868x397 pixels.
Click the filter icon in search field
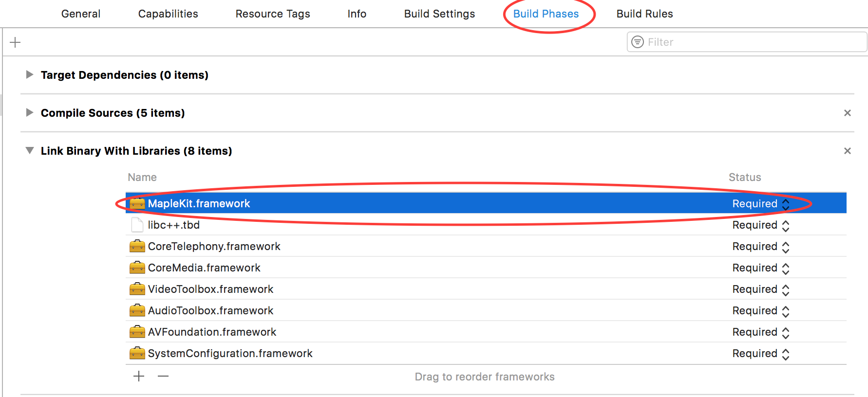coord(637,42)
